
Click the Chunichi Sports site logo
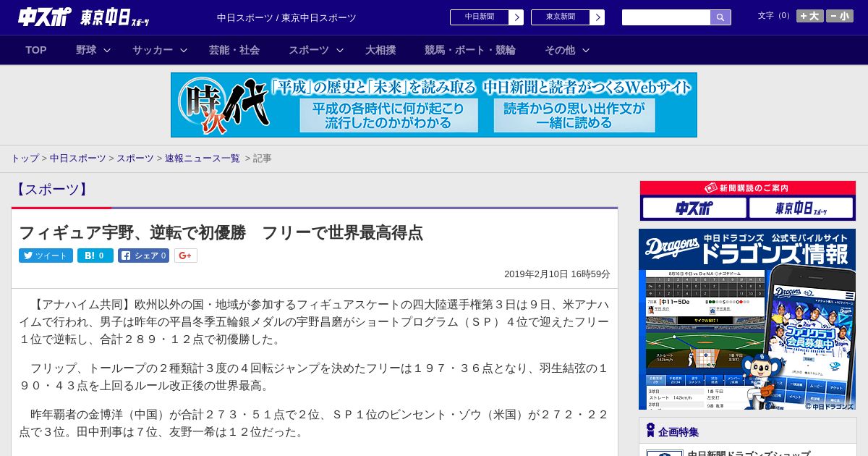44,17
